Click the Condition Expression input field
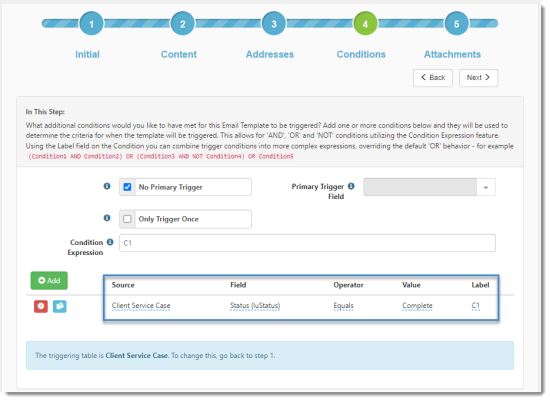The width and height of the screenshot is (550, 401). [x=307, y=243]
